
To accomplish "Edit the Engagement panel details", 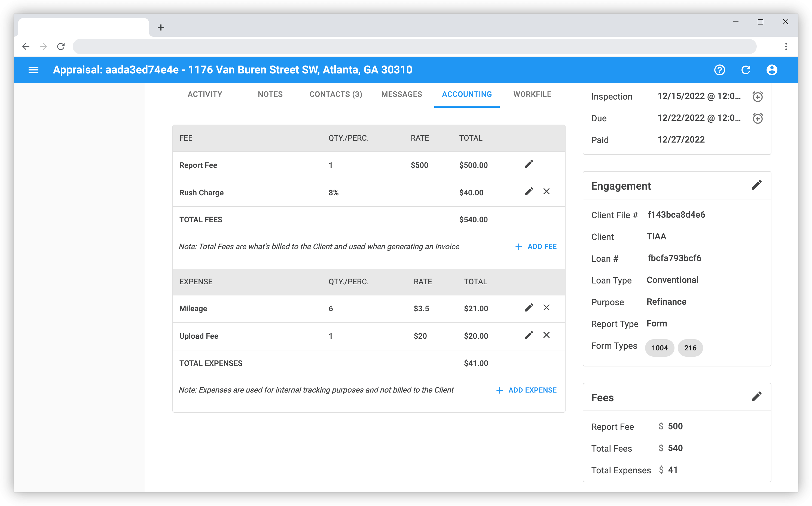I will coord(756,185).
